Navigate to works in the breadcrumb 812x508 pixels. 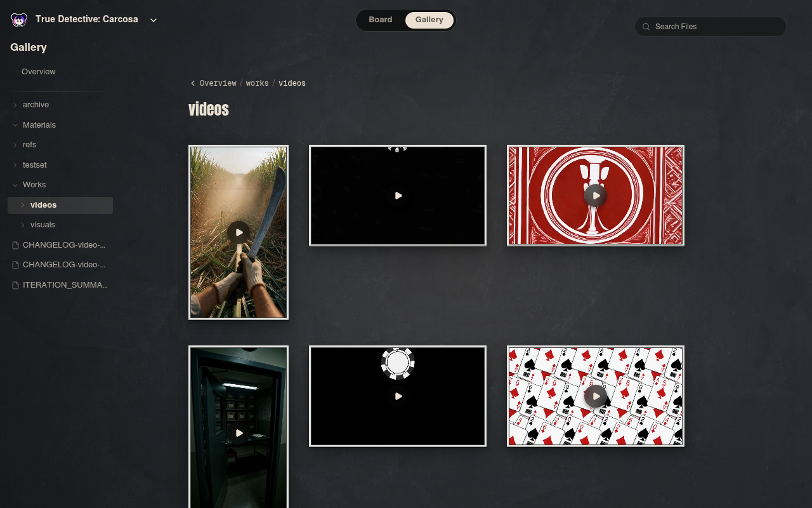pos(257,83)
